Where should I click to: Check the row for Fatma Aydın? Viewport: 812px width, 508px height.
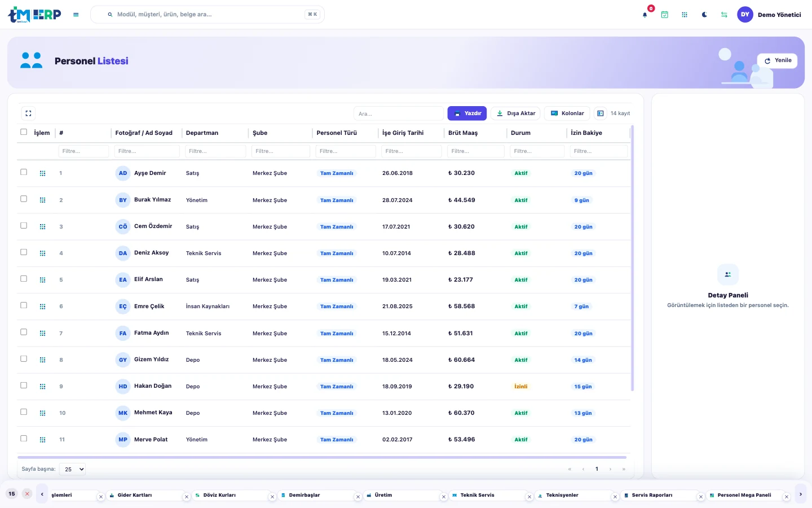click(x=24, y=332)
